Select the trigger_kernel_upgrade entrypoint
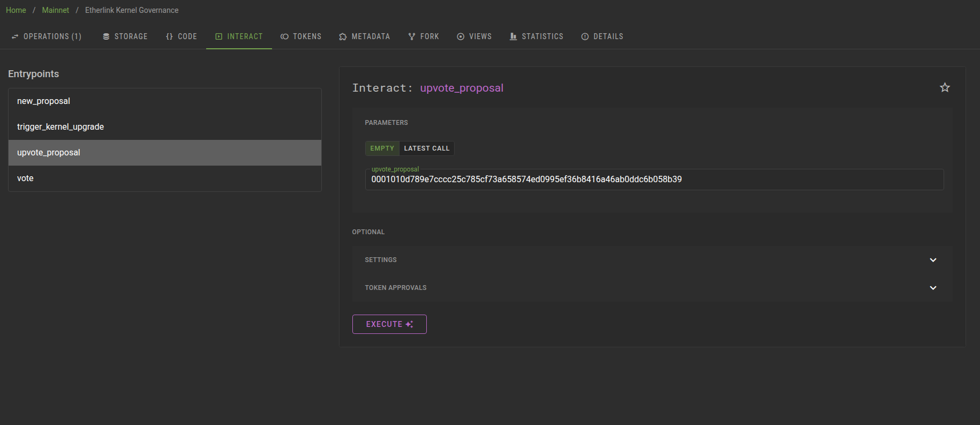The width and height of the screenshot is (980, 425). (x=165, y=127)
